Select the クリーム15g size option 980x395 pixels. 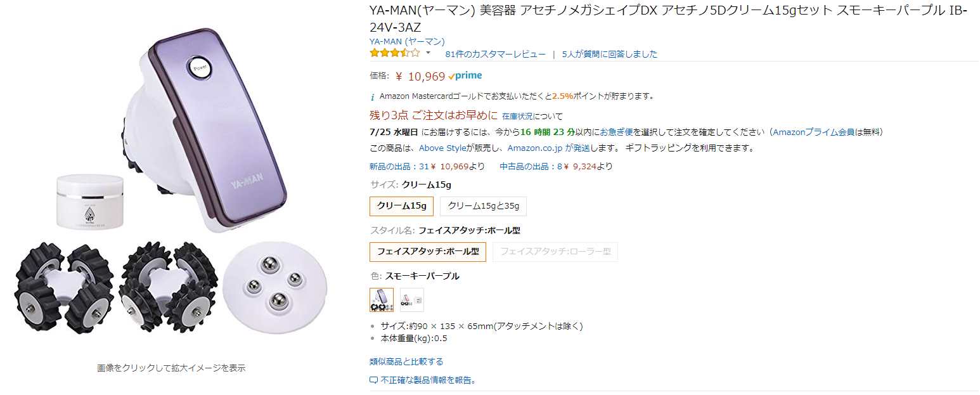(x=401, y=206)
